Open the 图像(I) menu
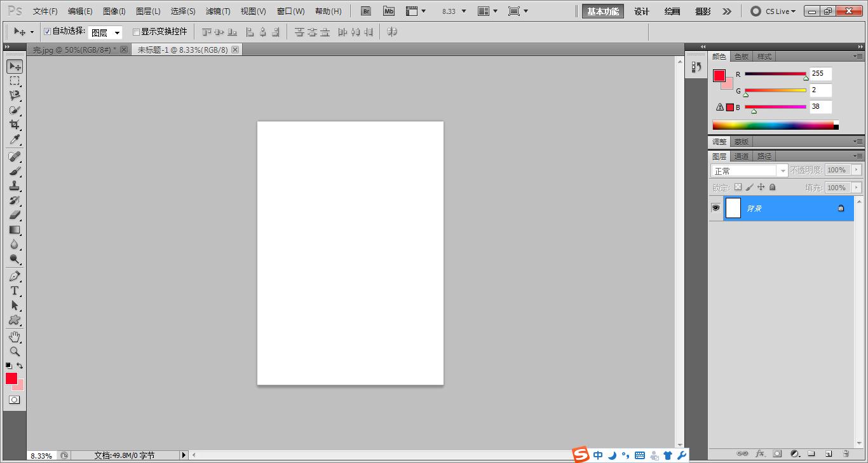 click(x=114, y=11)
